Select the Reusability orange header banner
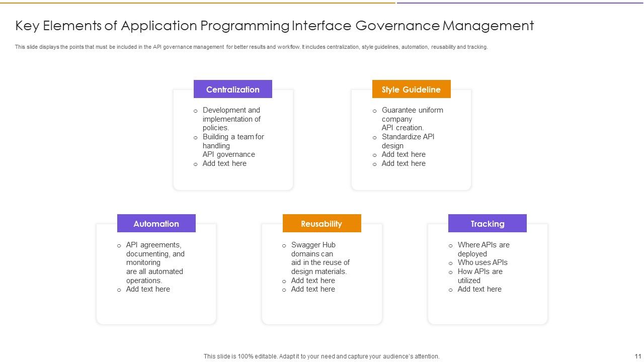The width and height of the screenshot is (644, 362). [x=321, y=223]
